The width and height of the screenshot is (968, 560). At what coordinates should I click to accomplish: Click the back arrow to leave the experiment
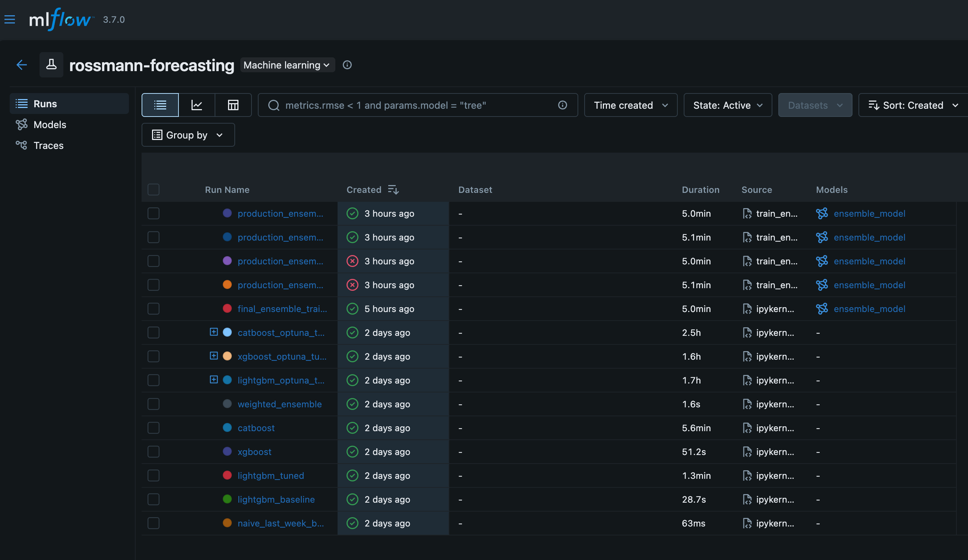(x=22, y=65)
